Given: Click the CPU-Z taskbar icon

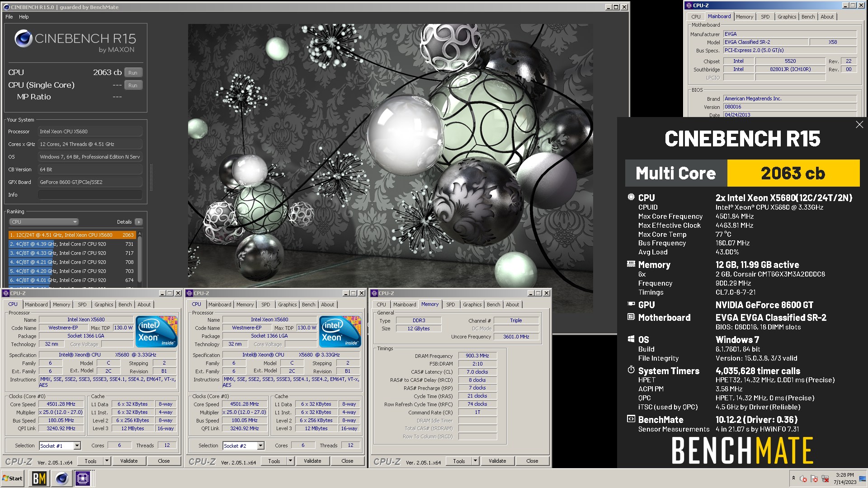Looking at the screenshot, I should point(83,478).
